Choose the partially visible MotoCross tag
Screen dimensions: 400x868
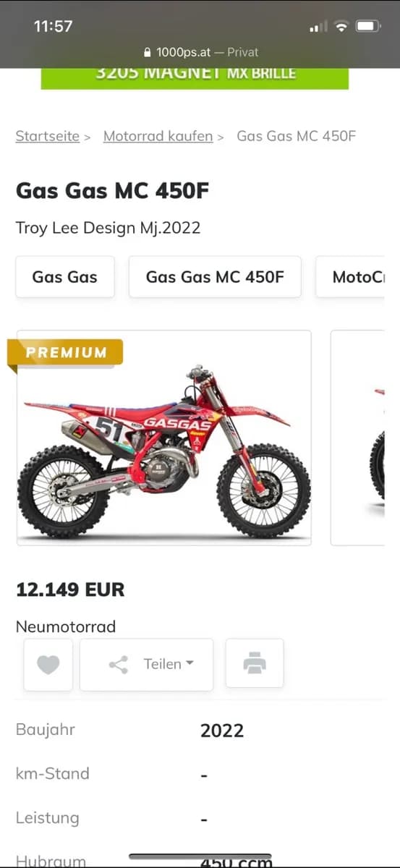pyautogui.click(x=350, y=276)
